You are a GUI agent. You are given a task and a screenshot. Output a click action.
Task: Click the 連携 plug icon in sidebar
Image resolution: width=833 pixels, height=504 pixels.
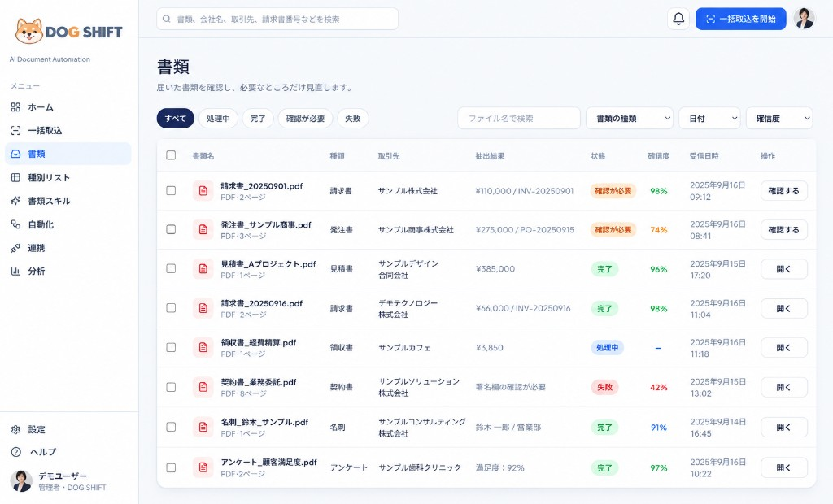[15, 248]
